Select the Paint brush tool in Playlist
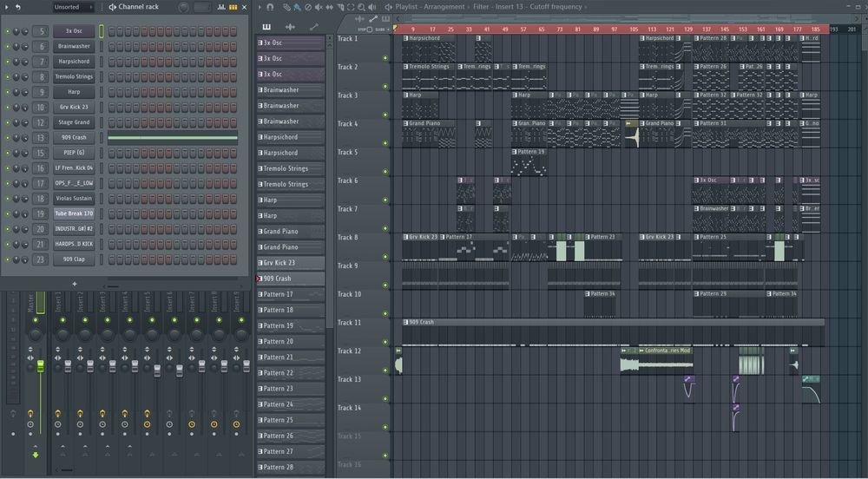The width and height of the screenshot is (868, 479). pos(297,7)
